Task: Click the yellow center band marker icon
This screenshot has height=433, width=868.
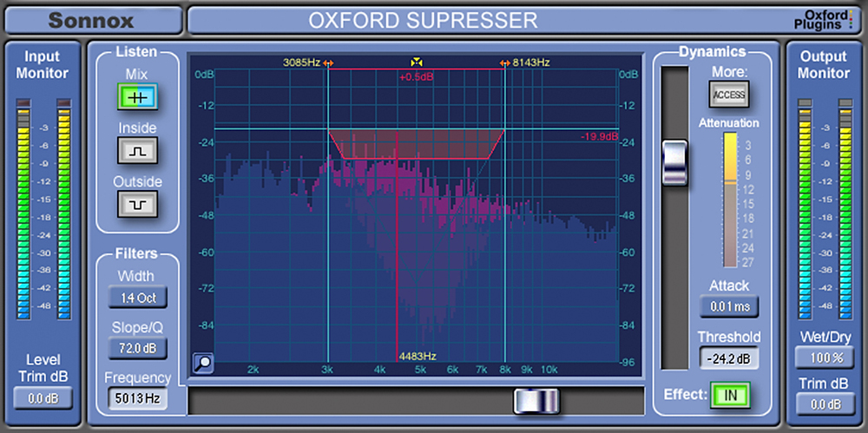Action: [x=417, y=62]
